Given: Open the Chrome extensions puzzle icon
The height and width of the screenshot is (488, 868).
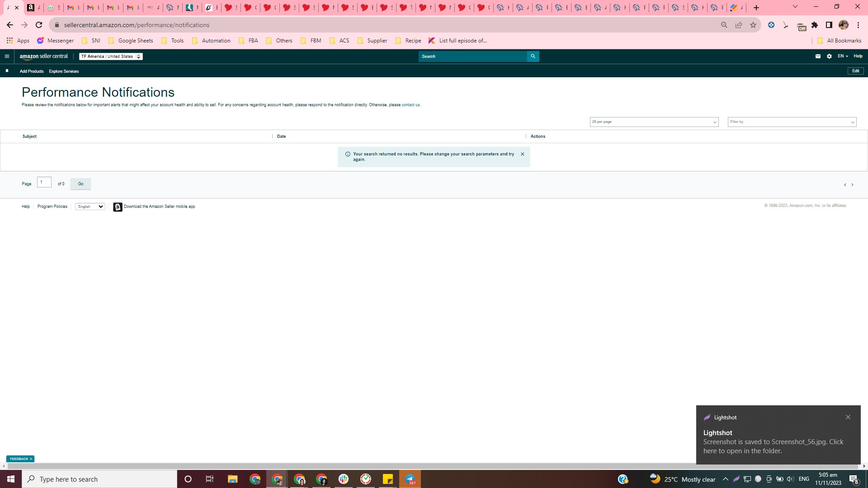Looking at the screenshot, I should click(815, 25).
